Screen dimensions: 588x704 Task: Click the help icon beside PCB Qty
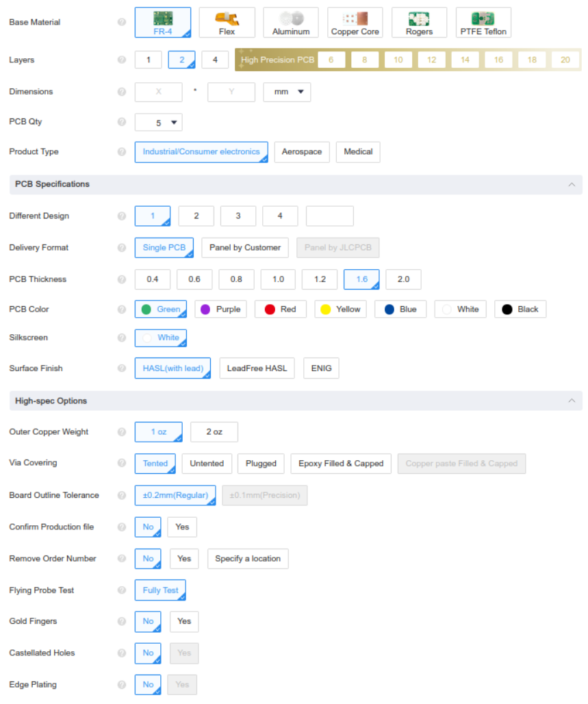point(122,122)
